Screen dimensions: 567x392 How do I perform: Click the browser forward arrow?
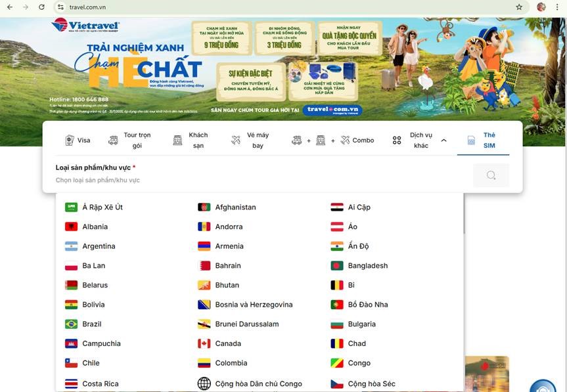coord(26,7)
